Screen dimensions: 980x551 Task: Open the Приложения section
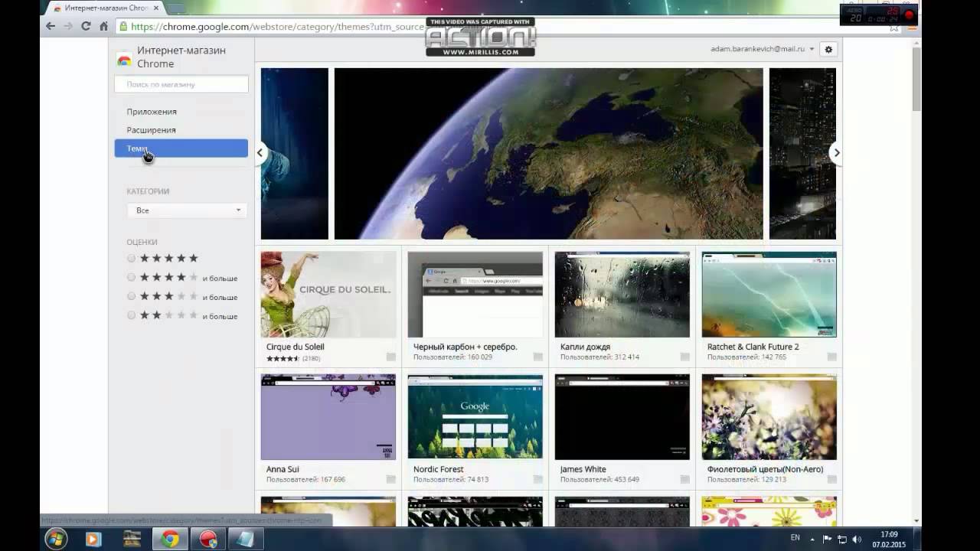tap(152, 112)
